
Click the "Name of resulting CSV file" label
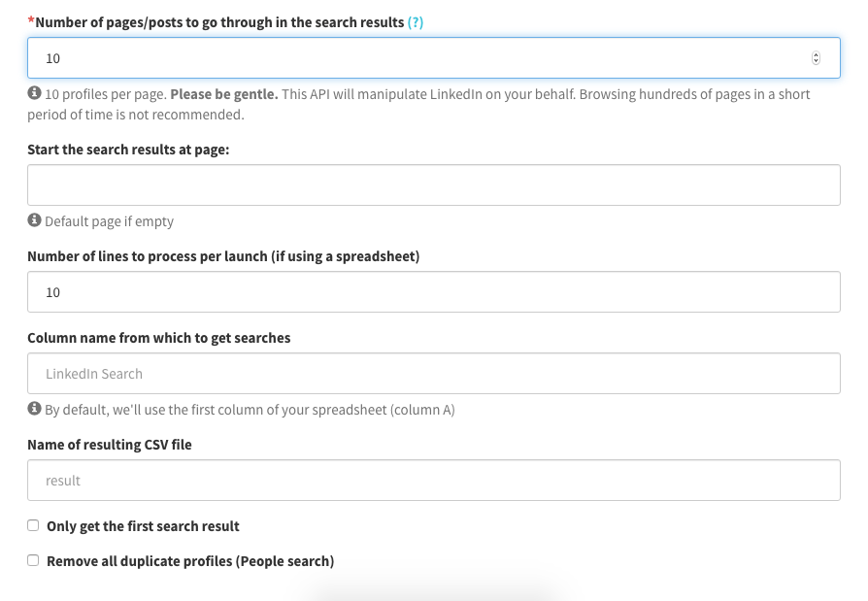[x=110, y=445]
